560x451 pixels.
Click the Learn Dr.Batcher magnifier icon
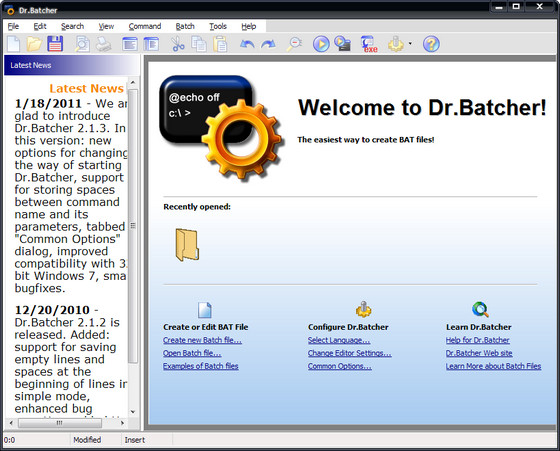click(480, 309)
